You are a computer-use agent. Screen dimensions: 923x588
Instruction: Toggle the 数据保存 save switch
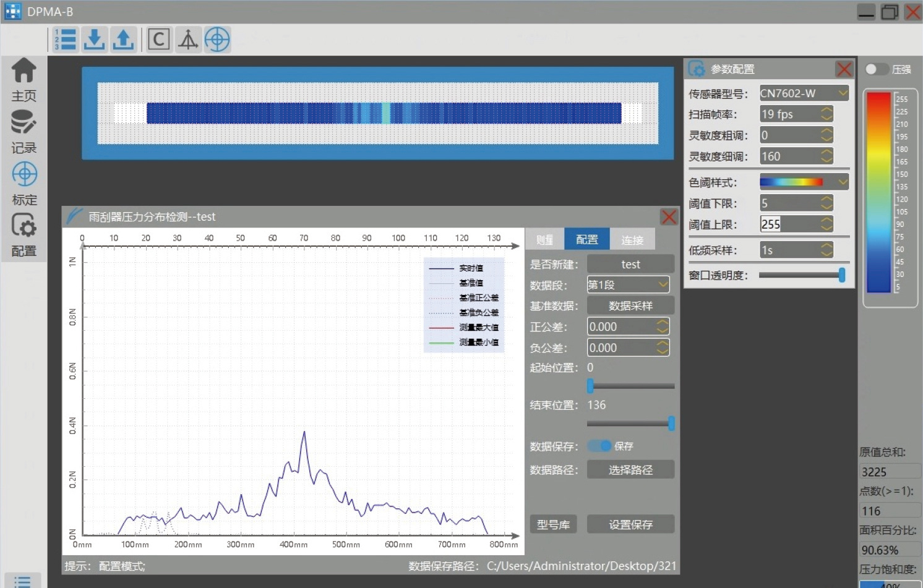coord(599,446)
